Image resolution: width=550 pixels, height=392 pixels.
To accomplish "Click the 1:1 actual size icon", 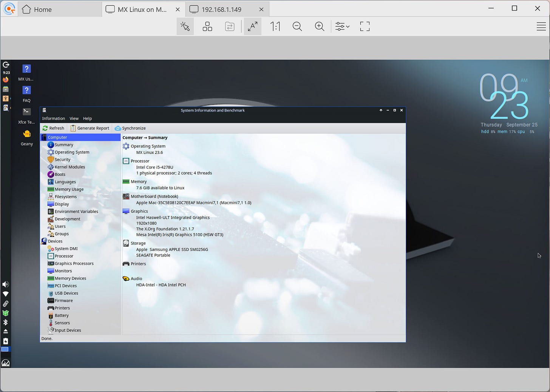I will tap(275, 26).
